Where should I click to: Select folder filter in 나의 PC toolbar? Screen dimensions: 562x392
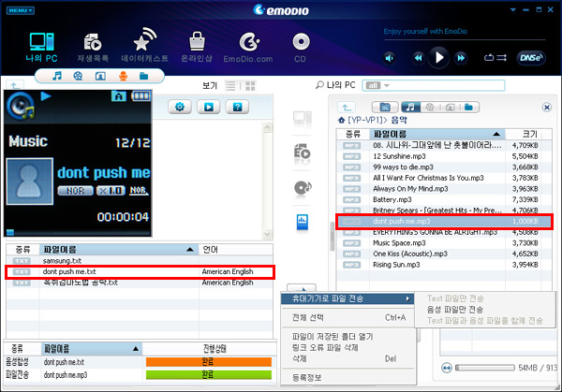coord(143,76)
